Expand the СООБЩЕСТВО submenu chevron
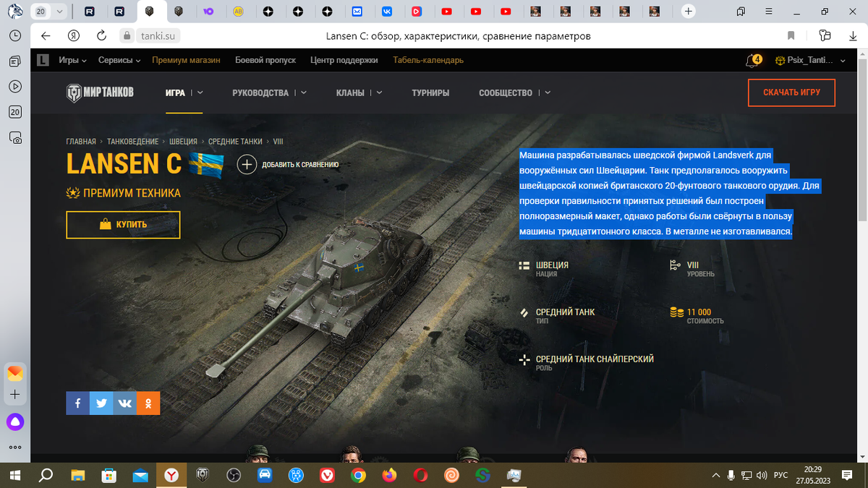868x488 pixels. (548, 93)
